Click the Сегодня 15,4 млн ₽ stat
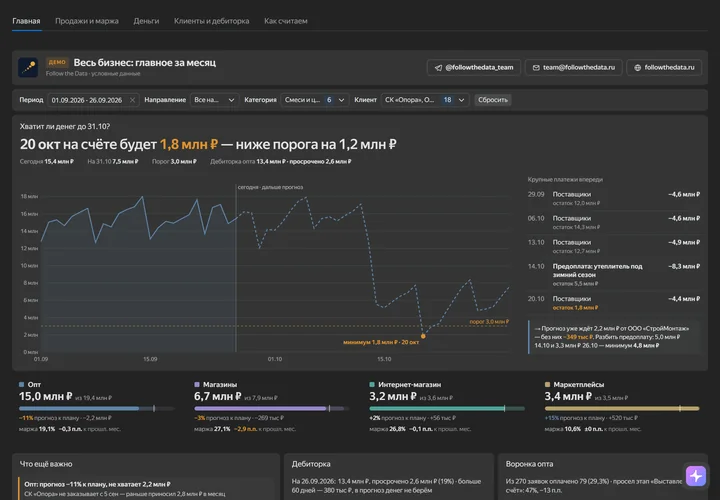 pyautogui.click(x=47, y=162)
